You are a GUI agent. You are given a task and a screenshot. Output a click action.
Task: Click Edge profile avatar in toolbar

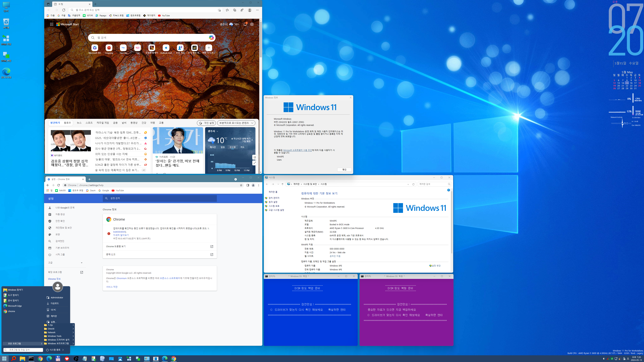point(250,10)
